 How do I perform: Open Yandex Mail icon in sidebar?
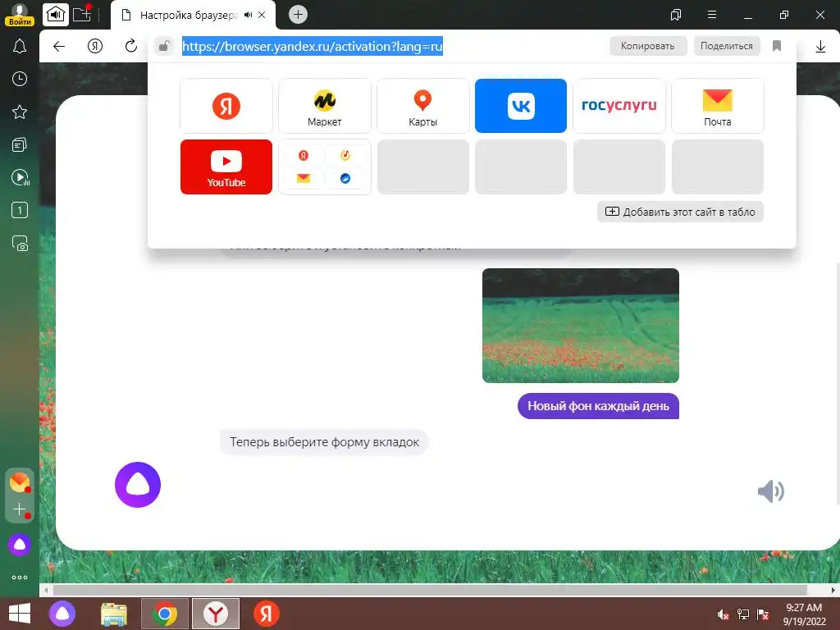pos(20,482)
